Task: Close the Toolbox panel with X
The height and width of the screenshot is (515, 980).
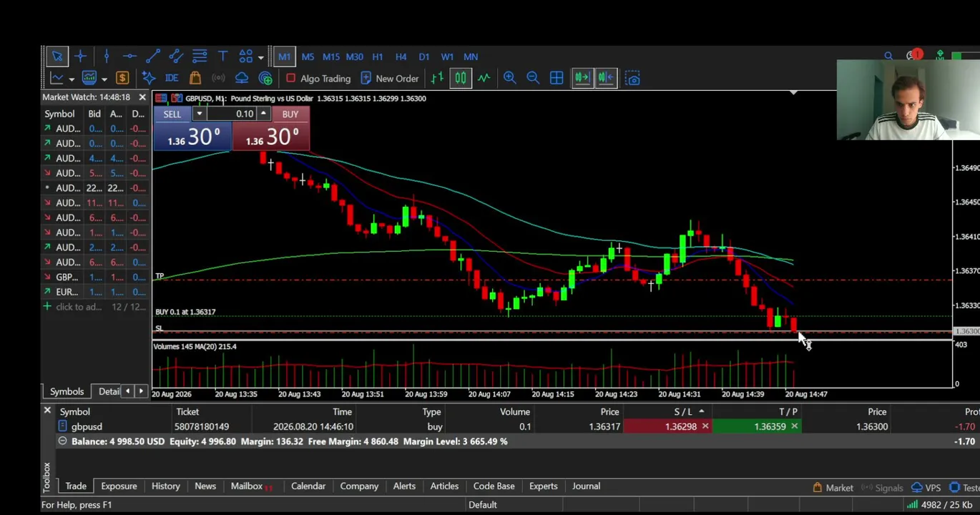Action: [x=47, y=411]
